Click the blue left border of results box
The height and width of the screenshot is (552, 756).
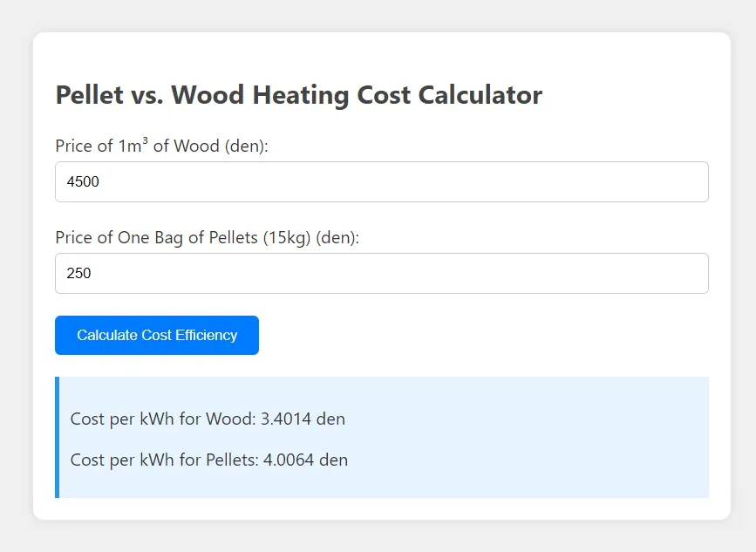pyautogui.click(x=57, y=437)
